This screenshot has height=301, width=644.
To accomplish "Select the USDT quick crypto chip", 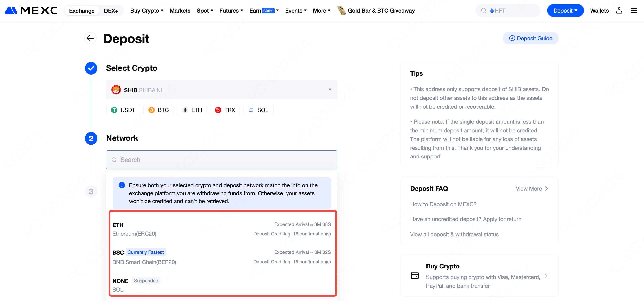I will pyautogui.click(x=123, y=110).
